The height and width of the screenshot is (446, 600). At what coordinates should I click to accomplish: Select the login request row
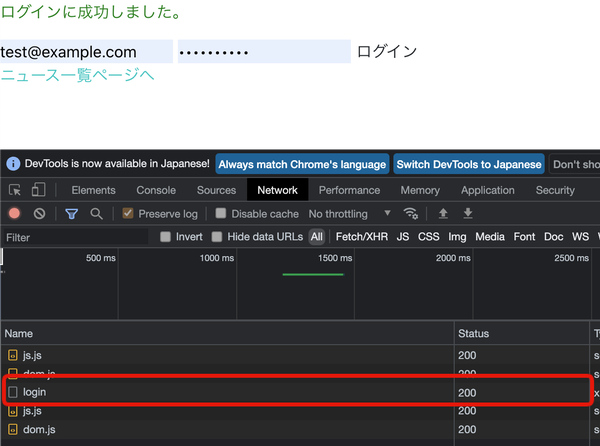coord(298,392)
